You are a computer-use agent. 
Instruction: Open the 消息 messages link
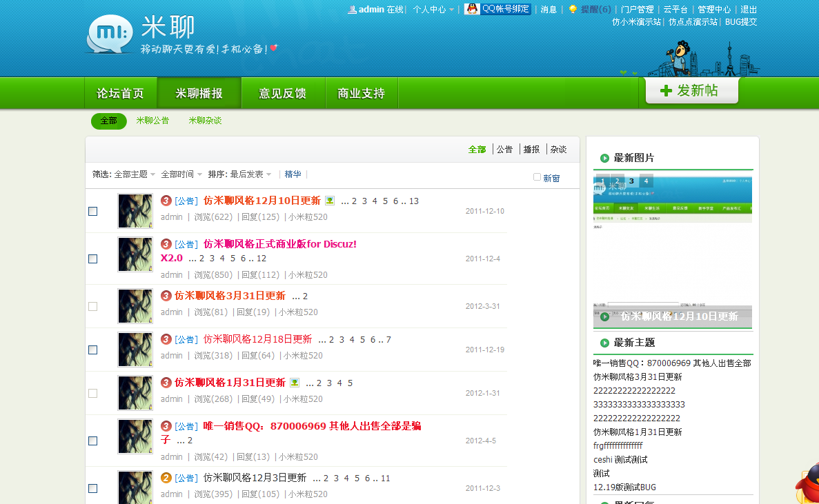tap(549, 10)
